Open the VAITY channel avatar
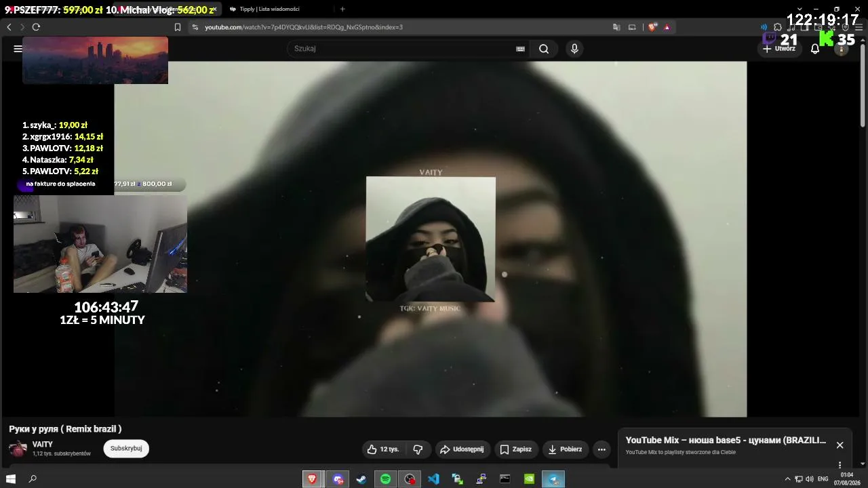The image size is (868, 488). pos(18,449)
